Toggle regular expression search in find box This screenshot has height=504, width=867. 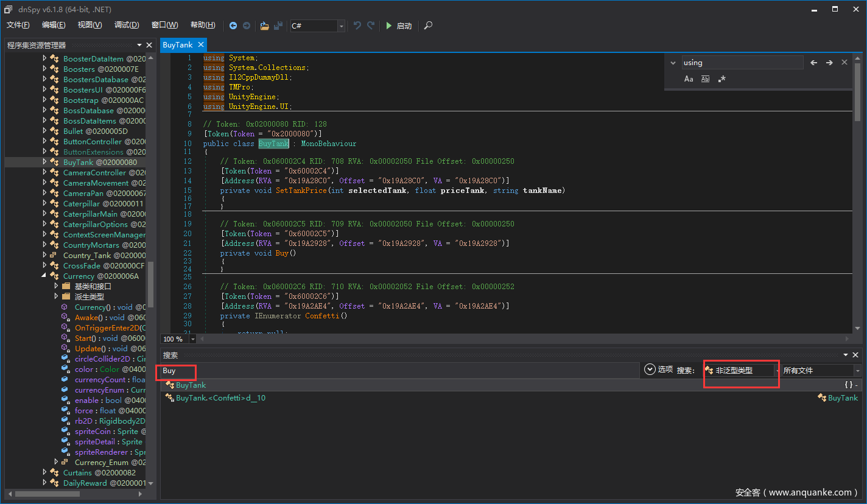pyautogui.click(x=722, y=79)
